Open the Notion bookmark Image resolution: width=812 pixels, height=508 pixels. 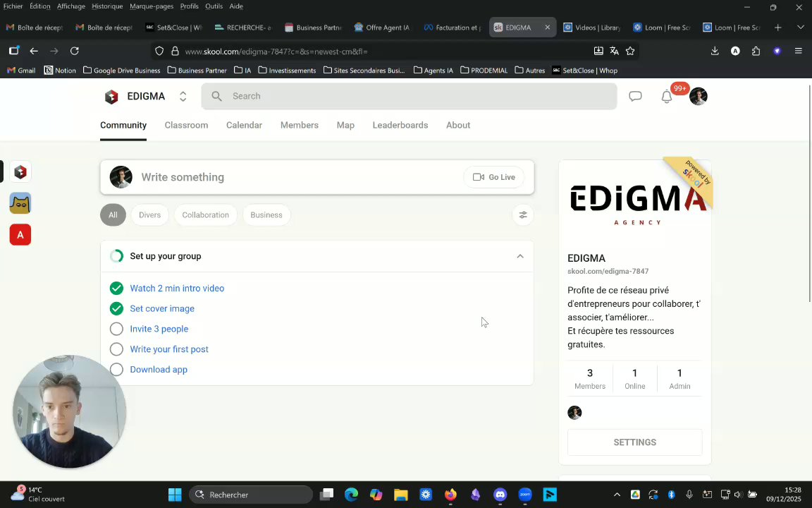pyautogui.click(x=60, y=71)
